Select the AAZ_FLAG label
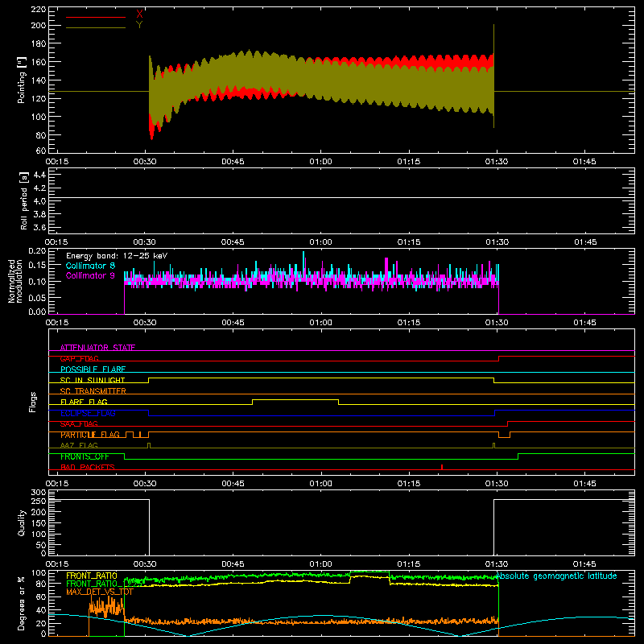This screenshot has height=644, width=644. click(79, 445)
